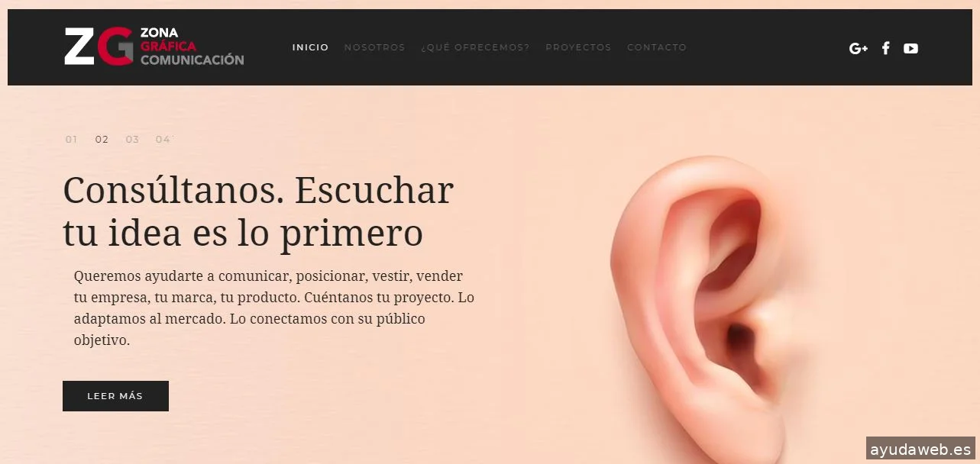
Task: Open the NOSOTROS page
Action: point(374,47)
